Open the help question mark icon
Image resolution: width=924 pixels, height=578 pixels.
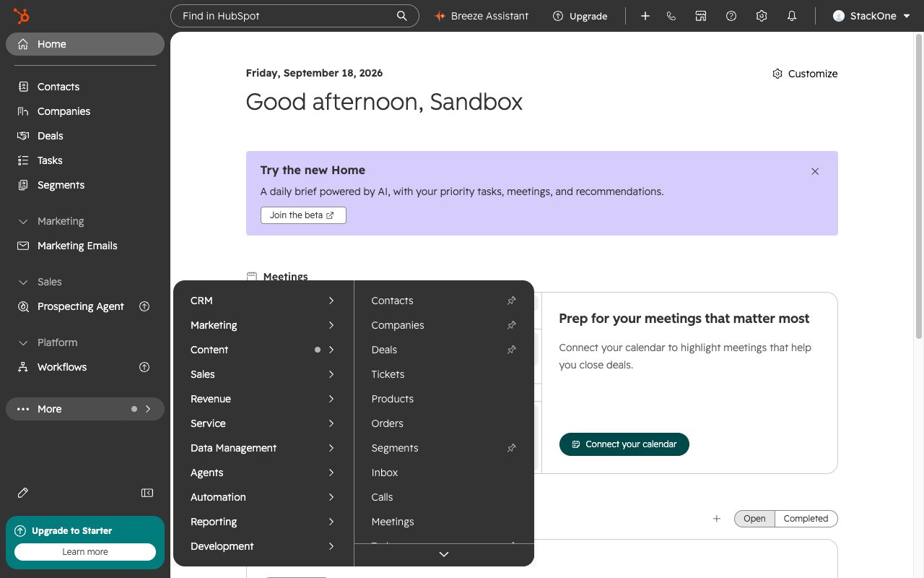pos(731,16)
